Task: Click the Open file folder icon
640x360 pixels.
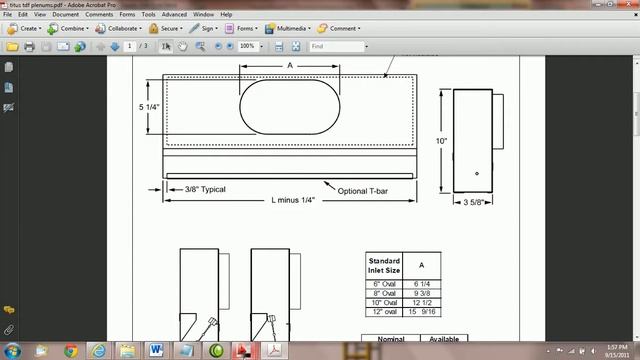Action: (12, 47)
